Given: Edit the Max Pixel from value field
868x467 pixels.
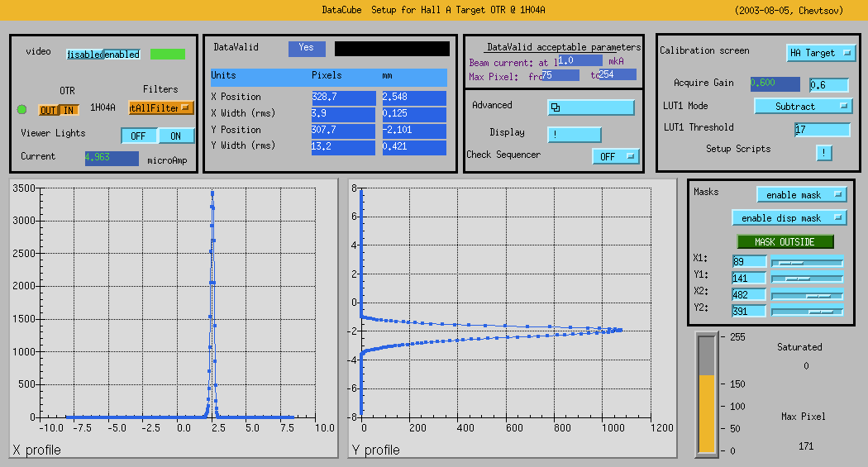Looking at the screenshot, I should (560, 75).
